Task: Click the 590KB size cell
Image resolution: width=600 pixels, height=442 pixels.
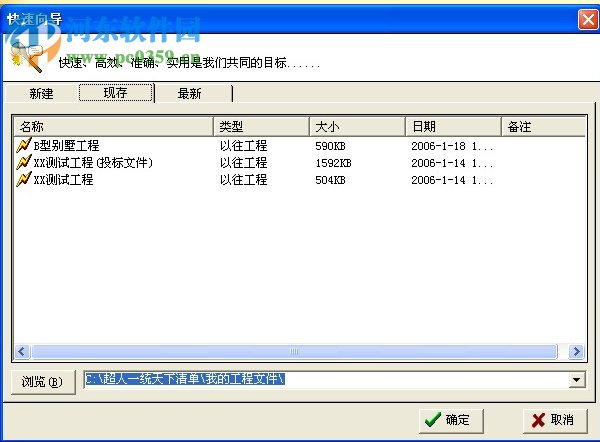Action: click(330, 146)
